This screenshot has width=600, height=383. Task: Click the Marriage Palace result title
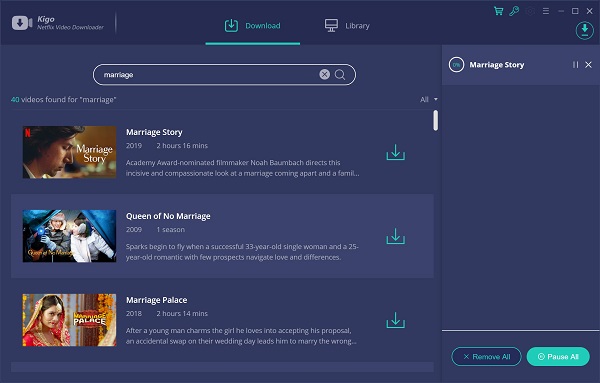click(x=157, y=300)
